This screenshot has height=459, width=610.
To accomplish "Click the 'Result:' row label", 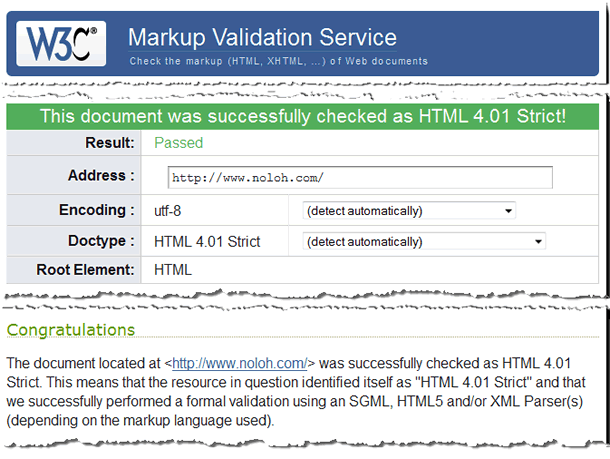I will click(x=110, y=143).
